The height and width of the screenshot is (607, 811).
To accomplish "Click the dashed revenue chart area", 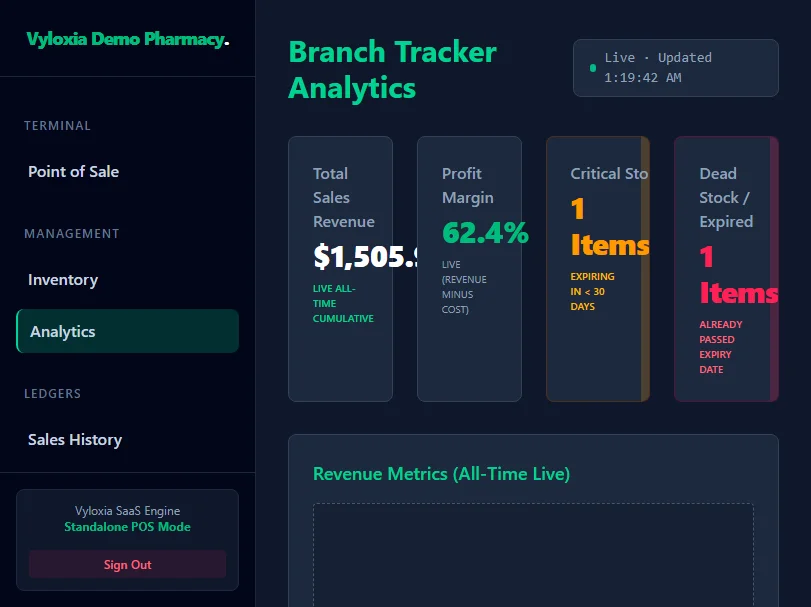I will pyautogui.click(x=533, y=555).
